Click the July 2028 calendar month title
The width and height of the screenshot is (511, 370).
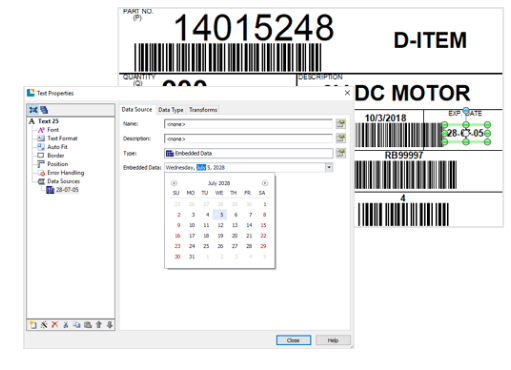click(x=219, y=183)
